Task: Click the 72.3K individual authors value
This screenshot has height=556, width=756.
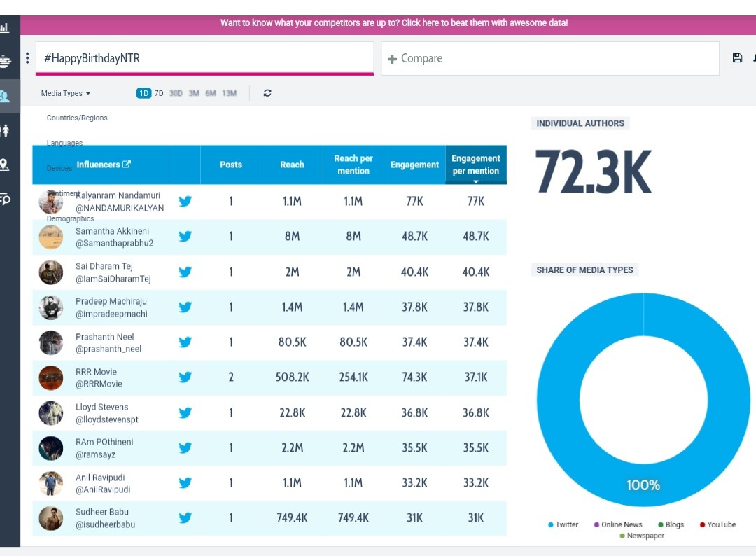Action: (594, 172)
